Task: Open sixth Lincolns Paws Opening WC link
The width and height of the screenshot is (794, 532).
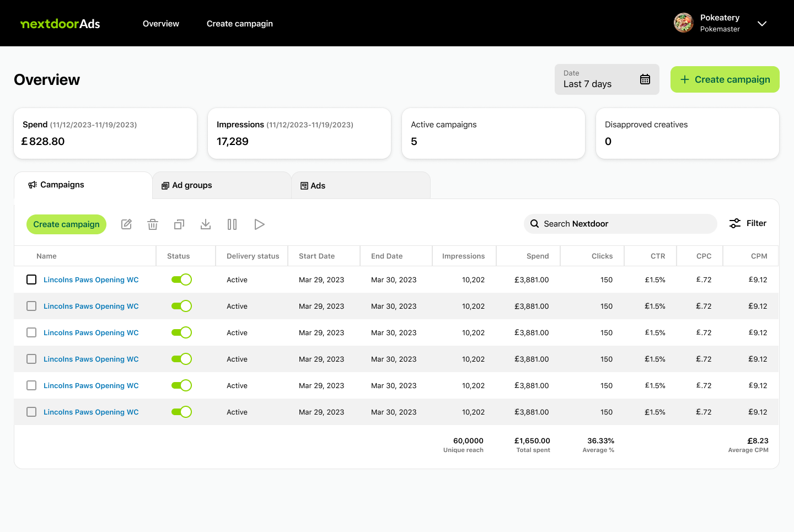Action: 91,412
